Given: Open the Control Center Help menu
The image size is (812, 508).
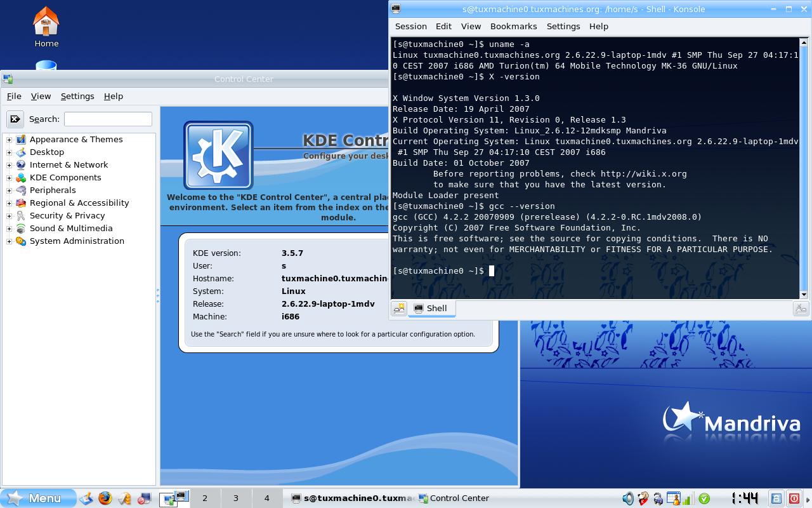Looking at the screenshot, I should click(114, 96).
